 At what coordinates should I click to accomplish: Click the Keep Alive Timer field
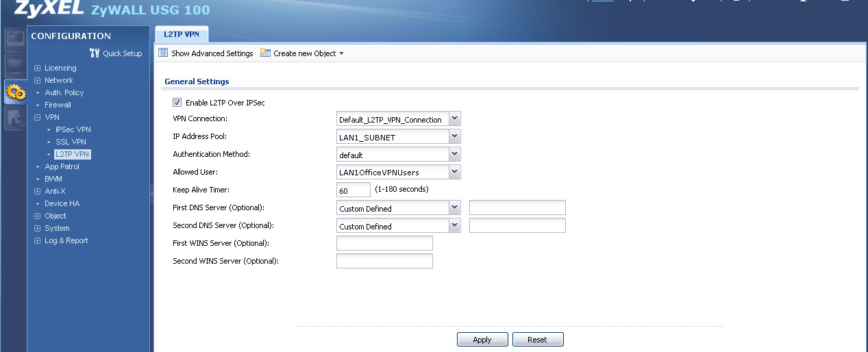point(354,190)
